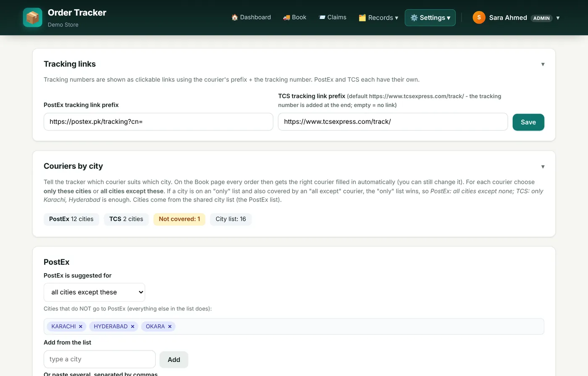Click the 'Couriers by city' heading

click(73, 166)
